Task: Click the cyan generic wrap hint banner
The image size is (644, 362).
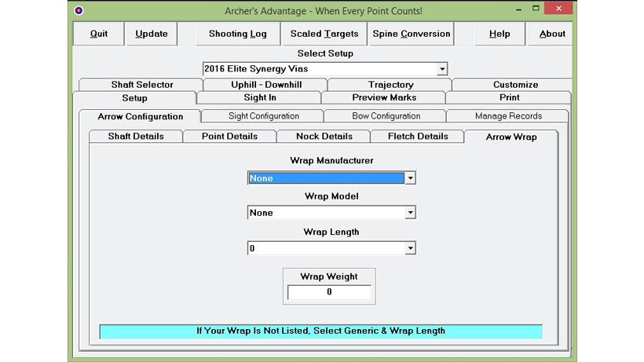Action: pos(320,331)
